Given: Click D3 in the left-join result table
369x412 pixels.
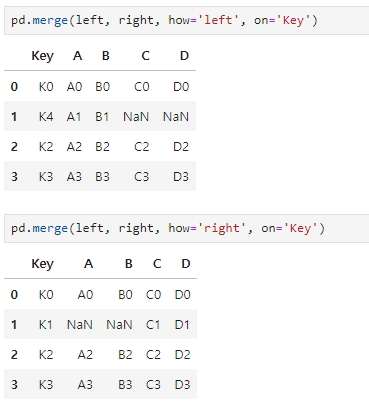Looking at the screenshot, I should click(181, 177).
